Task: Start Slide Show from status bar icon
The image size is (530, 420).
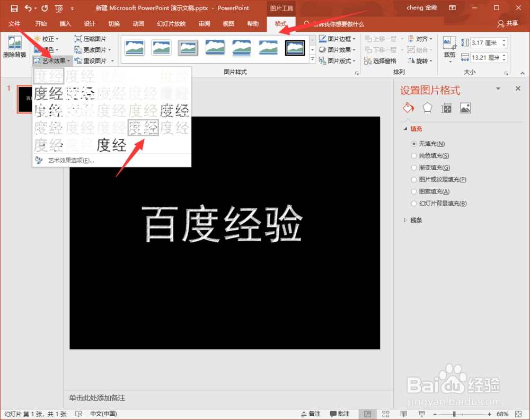Action: click(421, 414)
